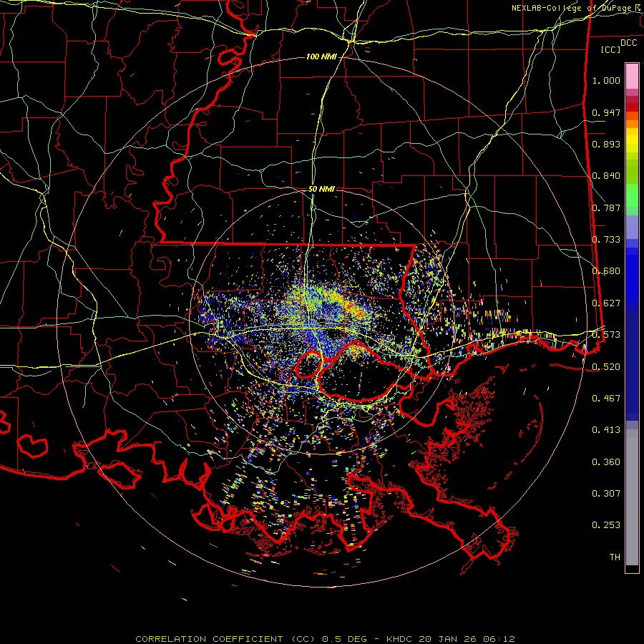
Task: Click the 0.733 legend value
Action: [x=606, y=240]
